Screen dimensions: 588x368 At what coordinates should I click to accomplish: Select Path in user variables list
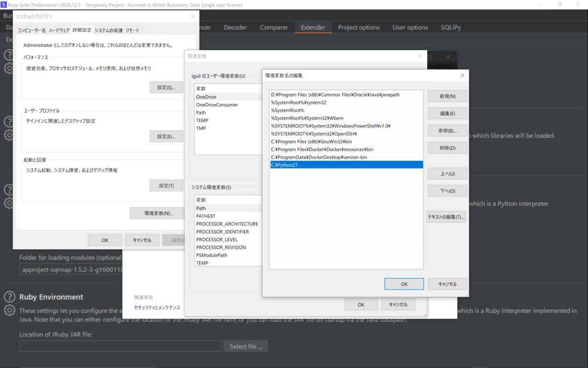point(228,113)
